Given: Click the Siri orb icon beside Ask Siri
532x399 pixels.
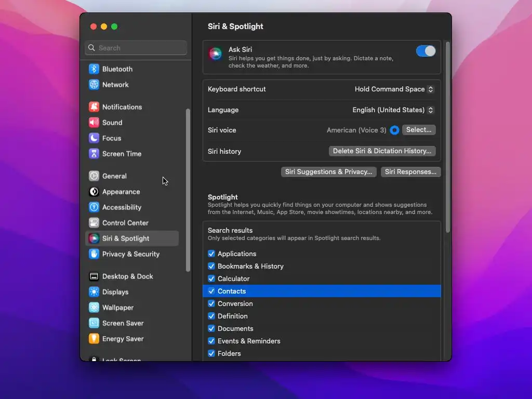Looking at the screenshot, I should [216, 54].
